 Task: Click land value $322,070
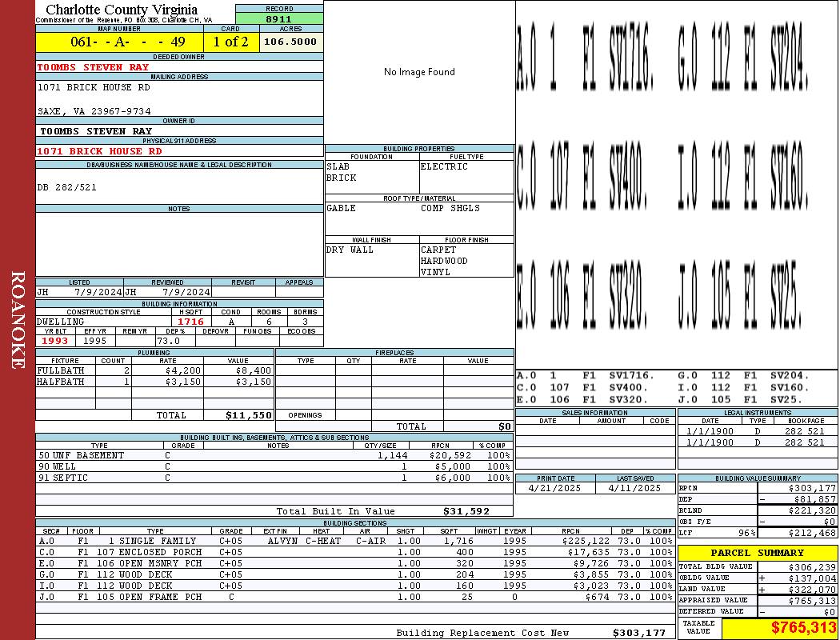pos(812,590)
